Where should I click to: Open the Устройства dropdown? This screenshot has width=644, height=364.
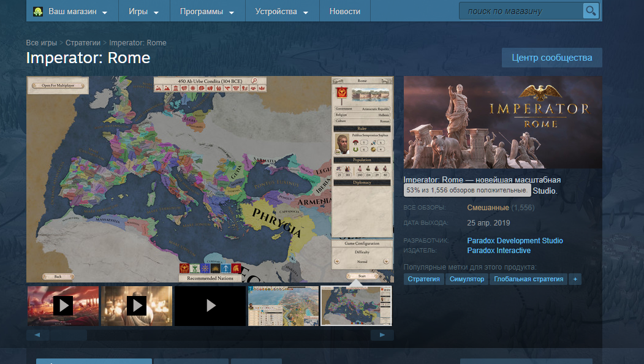point(282,11)
